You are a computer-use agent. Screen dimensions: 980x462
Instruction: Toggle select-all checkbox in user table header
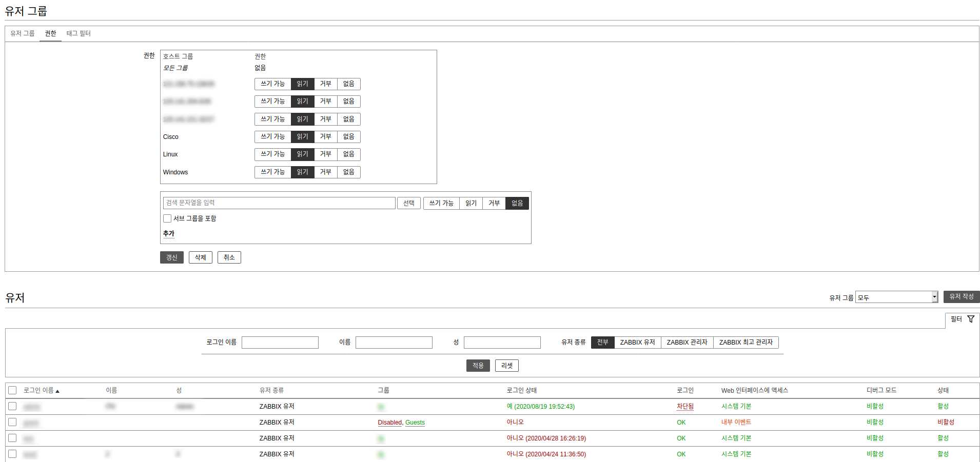[x=12, y=391]
